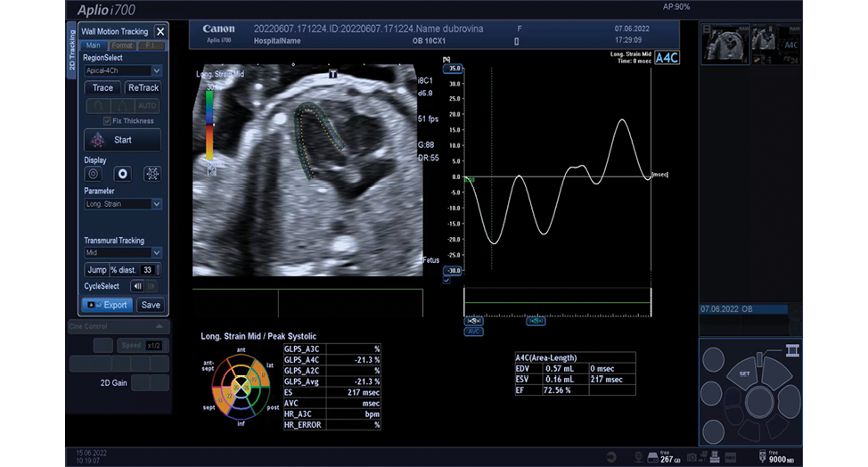Click the printer status icon
The height and width of the screenshot is (467, 868).
pos(715,457)
